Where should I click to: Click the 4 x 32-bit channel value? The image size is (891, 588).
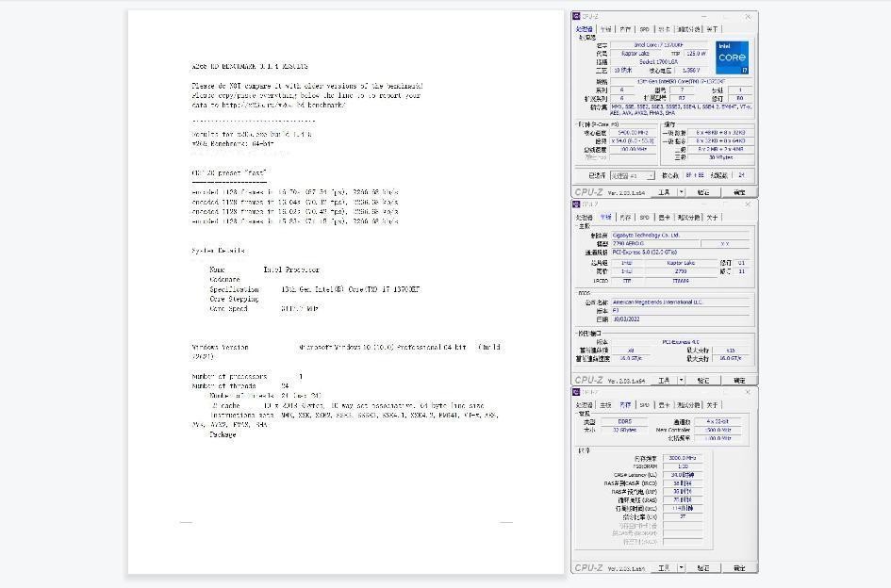tap(718, 421)
